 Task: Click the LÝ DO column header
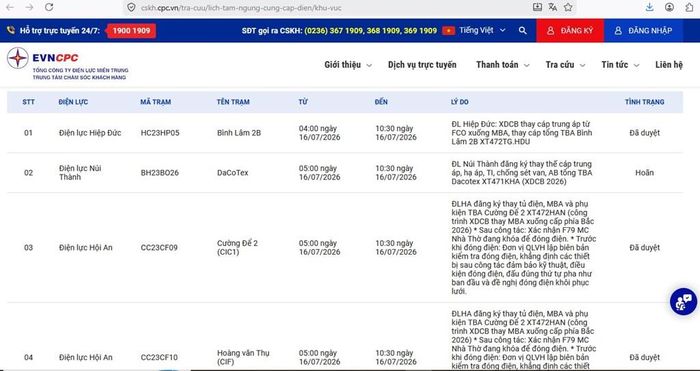(x=460, y=102)
